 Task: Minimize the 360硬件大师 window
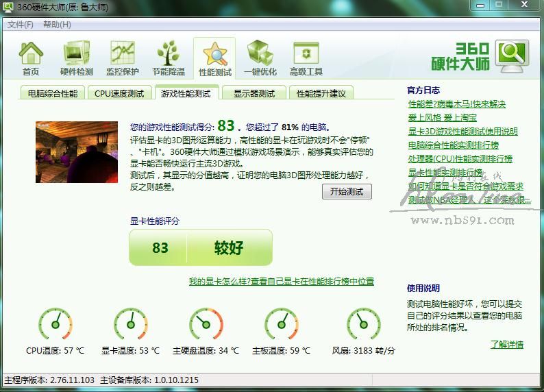pos(480,5)
